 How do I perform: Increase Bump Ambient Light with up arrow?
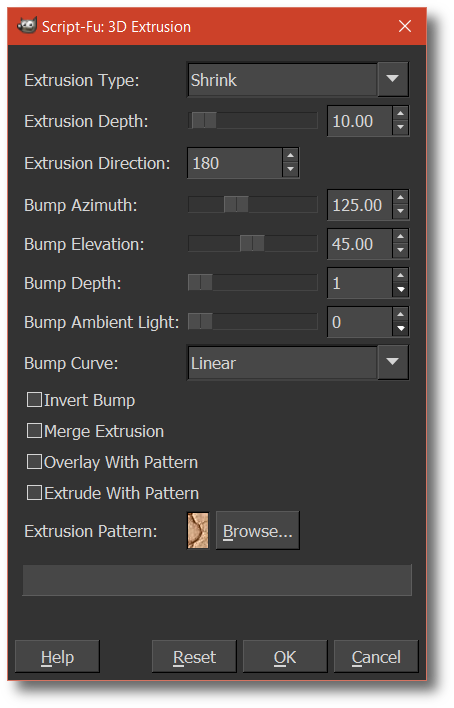point(400,314)
